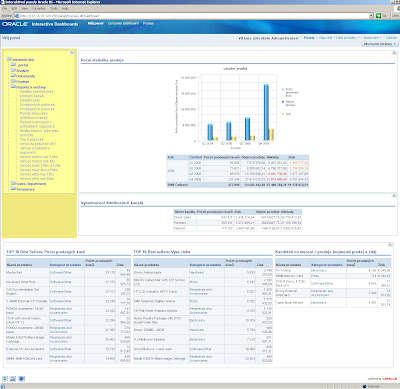This screenshot has width=400, height=389.
Task: Open the Panely link
Action: (x=309, y=38)
